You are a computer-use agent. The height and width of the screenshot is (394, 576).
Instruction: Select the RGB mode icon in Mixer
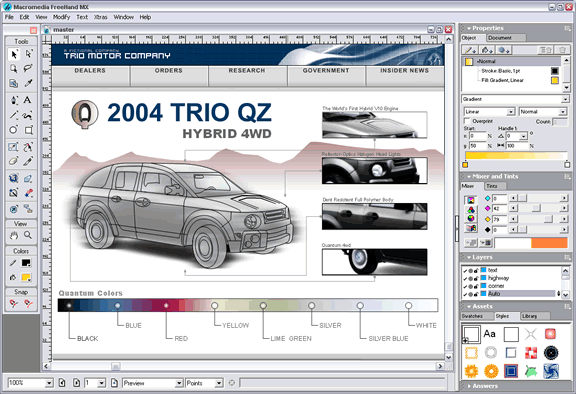coord(471,210)
